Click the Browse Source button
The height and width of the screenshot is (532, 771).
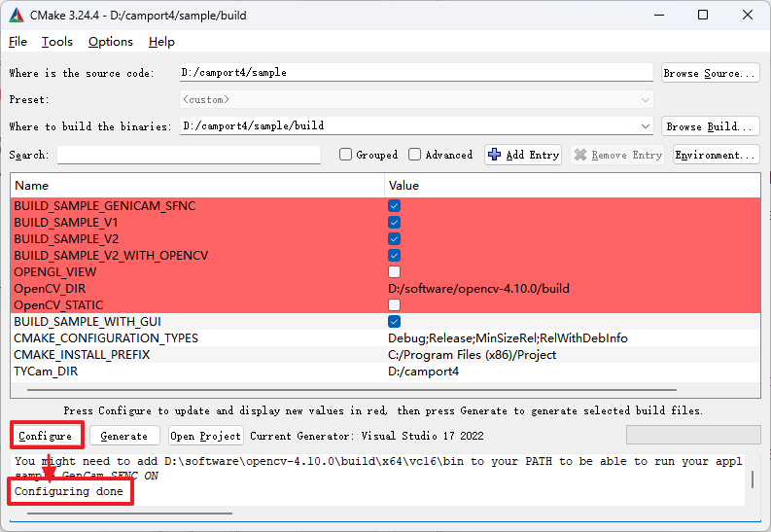[x=710, y=73]
